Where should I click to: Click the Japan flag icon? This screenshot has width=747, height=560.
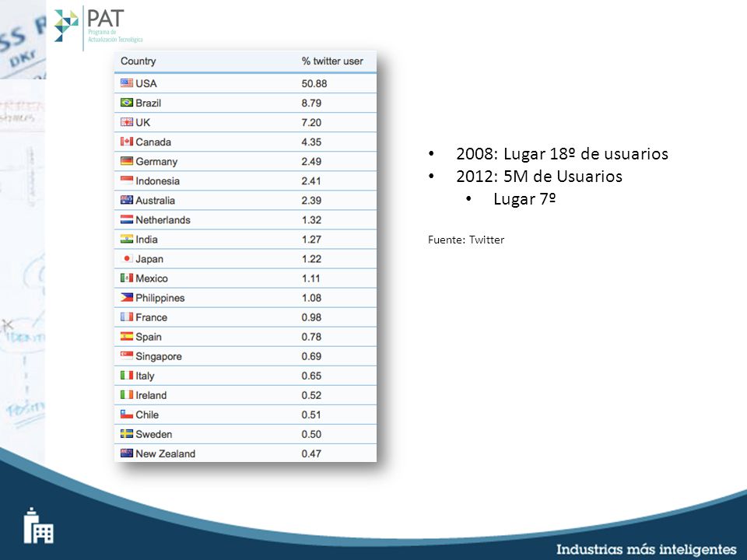(x=127, y=258)
